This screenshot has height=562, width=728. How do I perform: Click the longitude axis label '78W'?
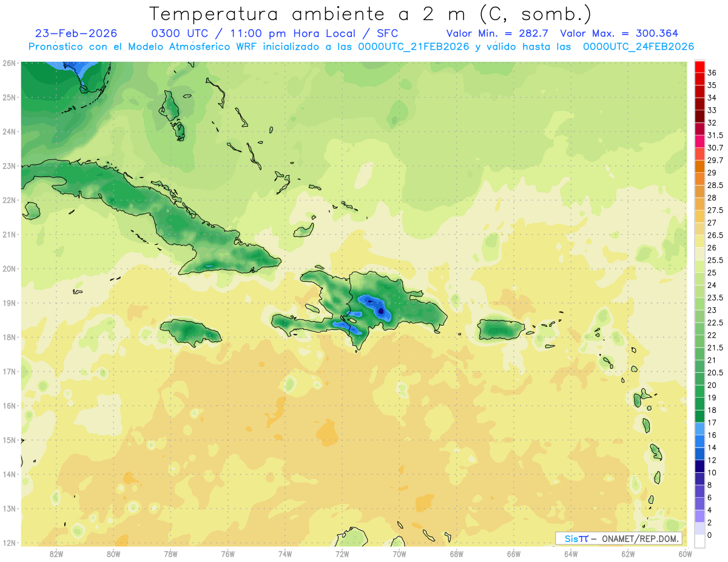(x=170, y=554)
